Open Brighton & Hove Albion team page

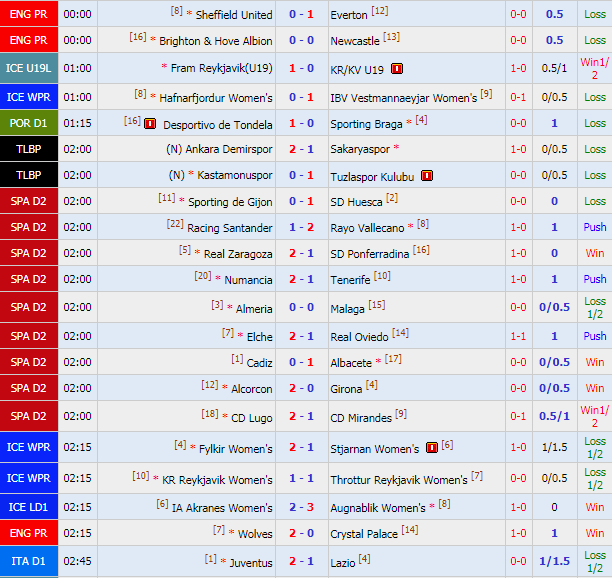216,41
